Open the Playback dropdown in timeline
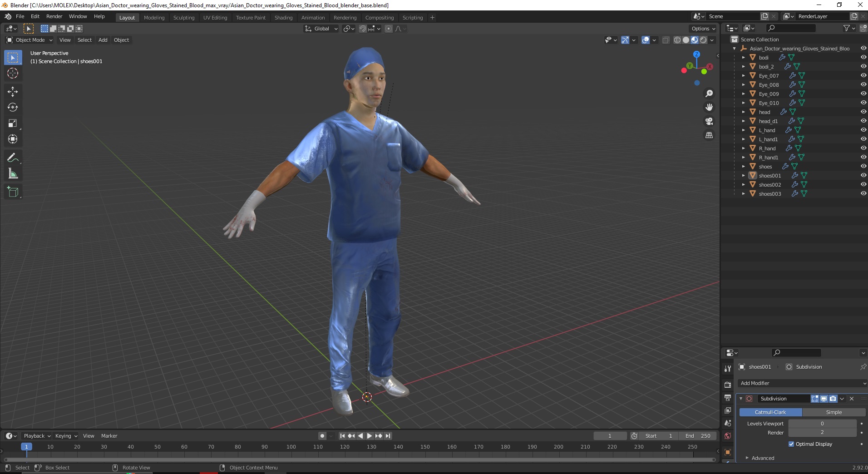This screenshot has width=868, height=474. coord(36,436)
